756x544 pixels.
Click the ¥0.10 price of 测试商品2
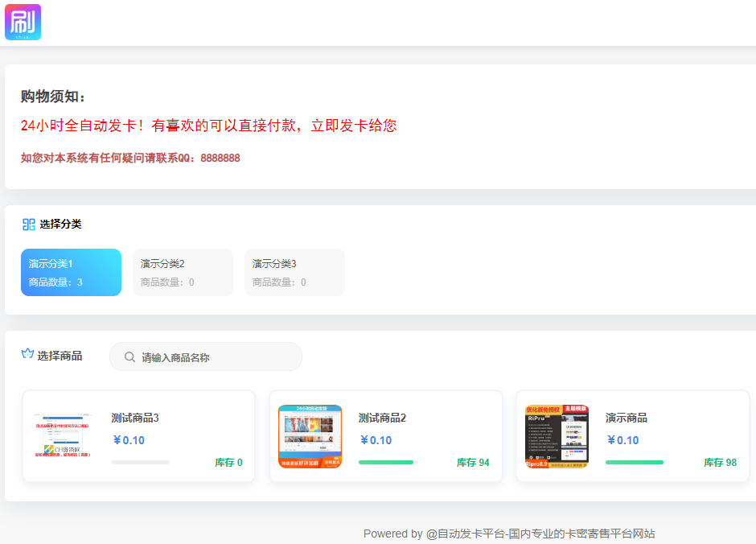pos(376,440)
